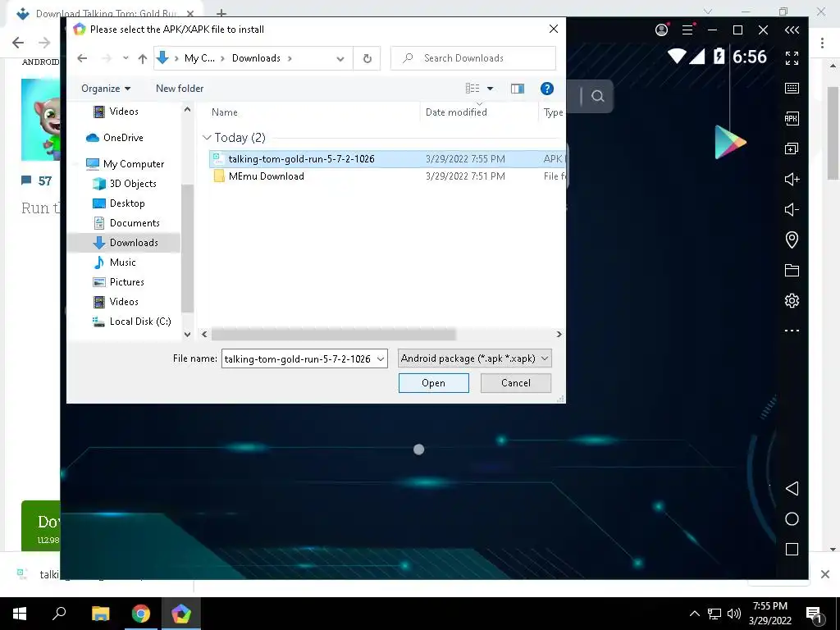Select Pictures in the navigation tree
The image size is (840, 630).
pyautogui.click(x=126, y=282)
